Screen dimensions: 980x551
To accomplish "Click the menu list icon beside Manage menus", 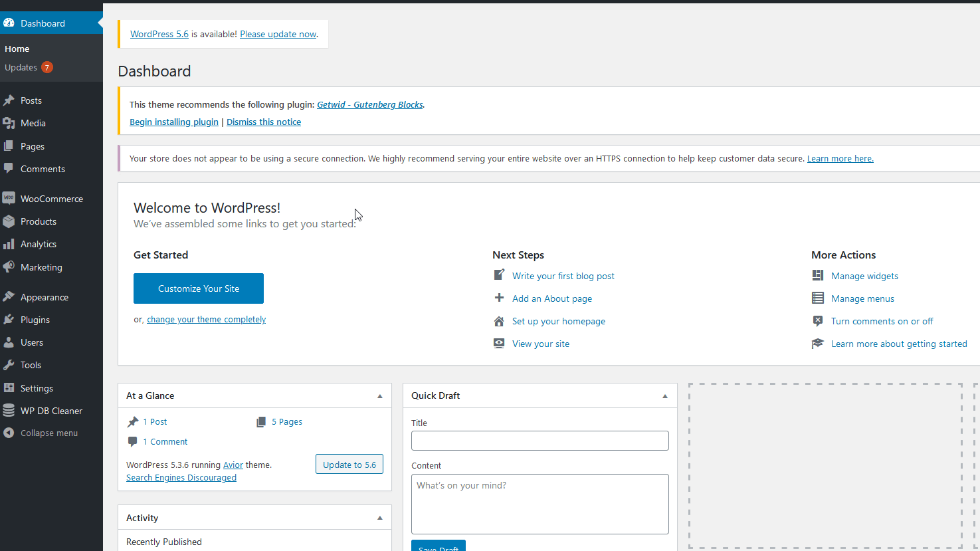I will [x=818, y=298].
